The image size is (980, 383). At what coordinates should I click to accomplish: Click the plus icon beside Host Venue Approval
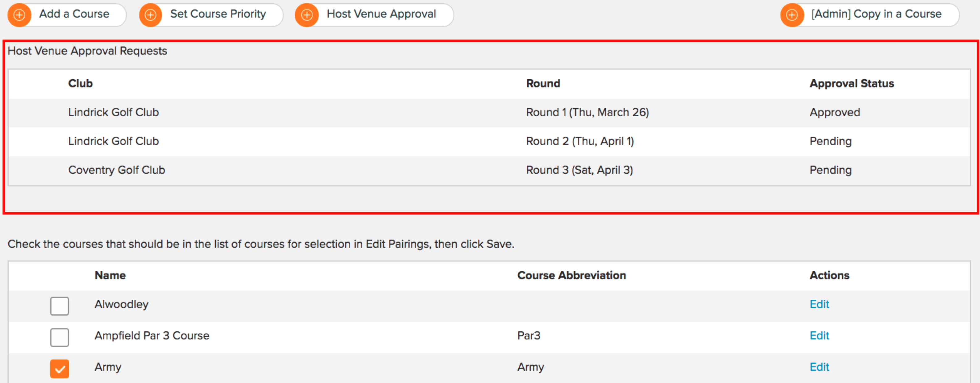click(x=307, y=15)
